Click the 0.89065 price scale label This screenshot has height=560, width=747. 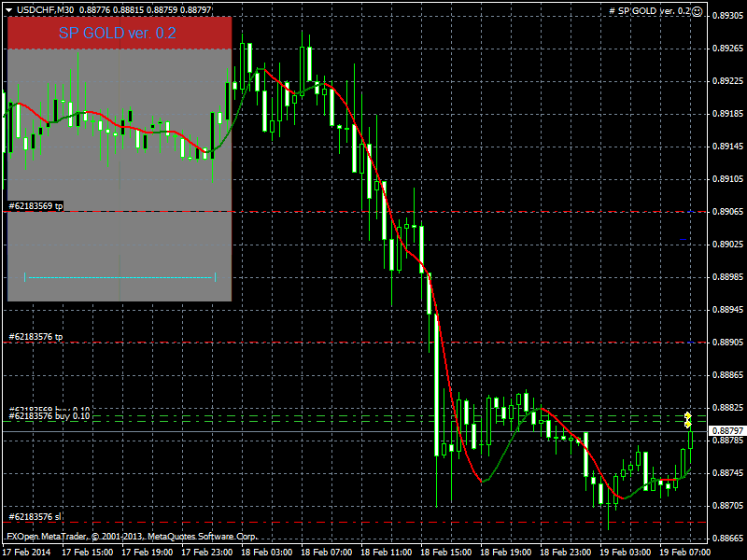[728, 212]
